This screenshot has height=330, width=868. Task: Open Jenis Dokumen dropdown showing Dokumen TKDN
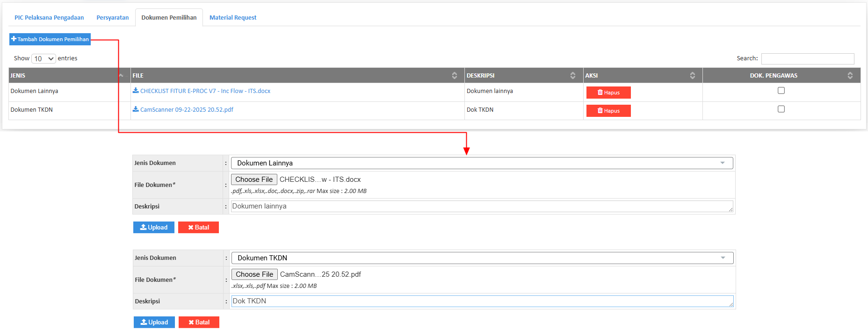click(482, 258)
